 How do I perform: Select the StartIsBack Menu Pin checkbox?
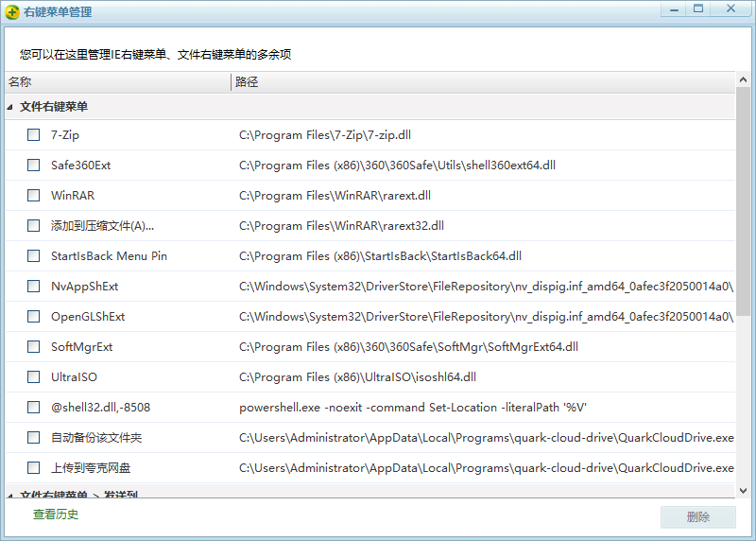tap(34, 255)
